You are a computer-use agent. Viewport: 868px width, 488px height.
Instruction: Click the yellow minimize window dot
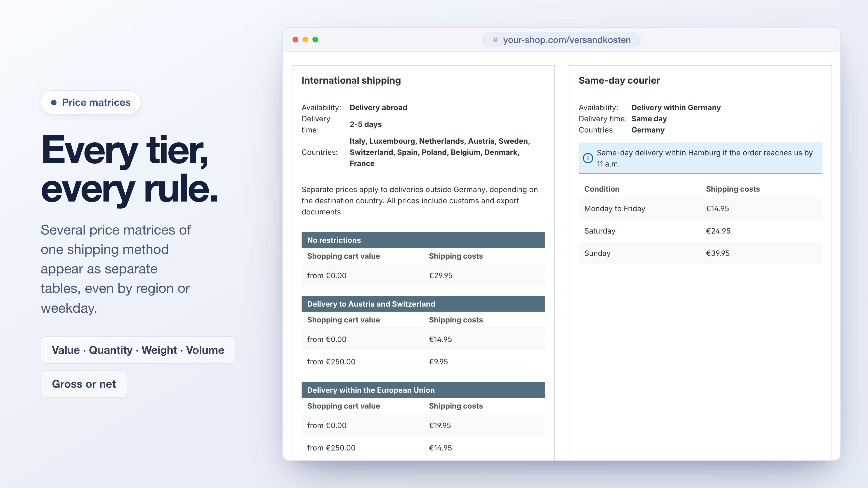[305, 39]
